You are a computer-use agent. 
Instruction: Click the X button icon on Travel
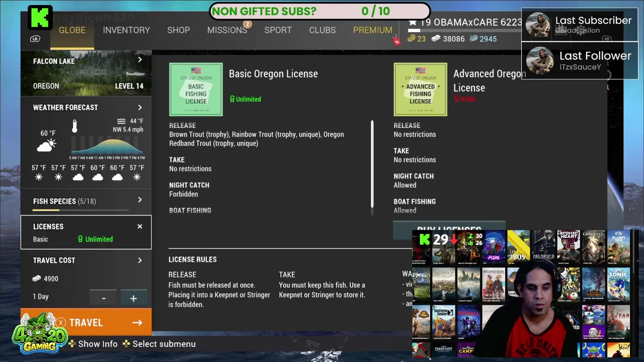click(61, 323)
